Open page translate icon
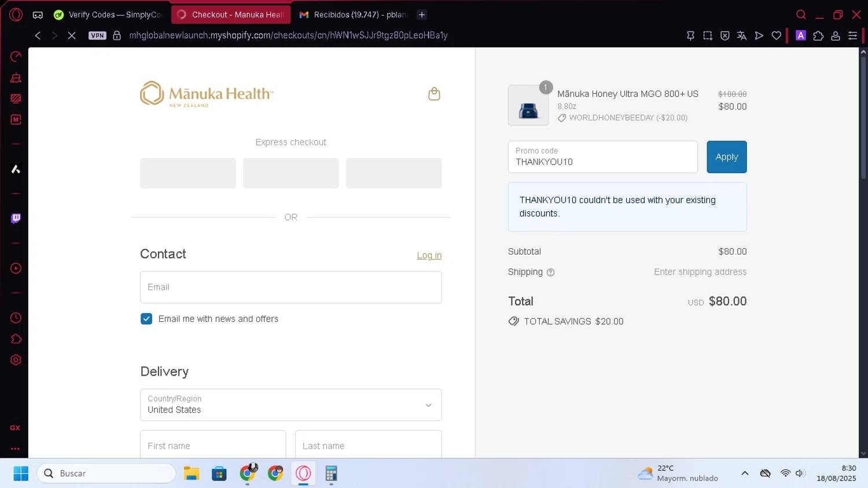The height and width of the screenshot is (488, 868). coord(742,36)
